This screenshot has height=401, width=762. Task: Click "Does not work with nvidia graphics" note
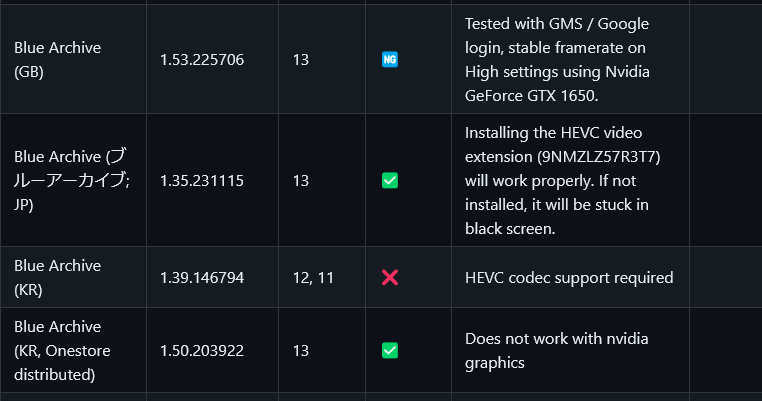pos(556,351)
